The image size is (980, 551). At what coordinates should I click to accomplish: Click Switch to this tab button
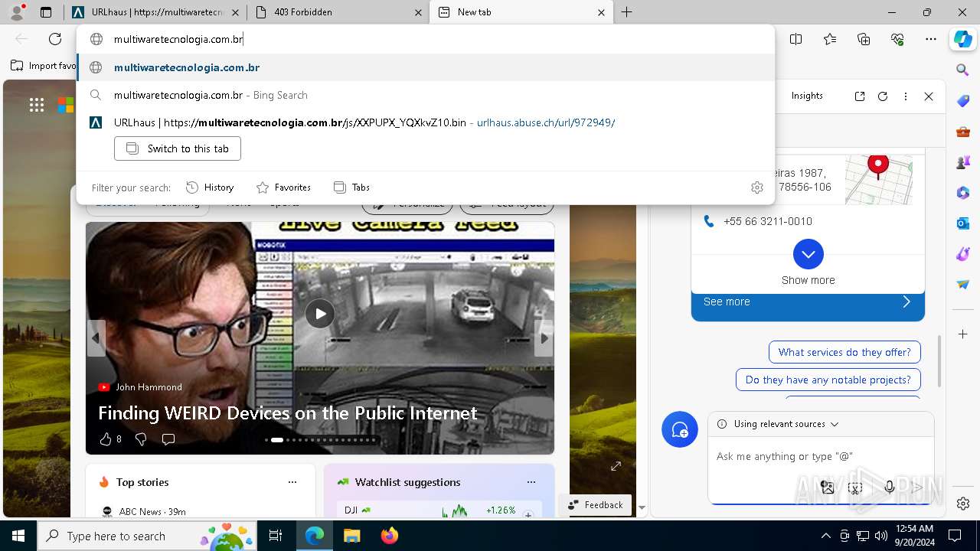[x=178, y=148]
